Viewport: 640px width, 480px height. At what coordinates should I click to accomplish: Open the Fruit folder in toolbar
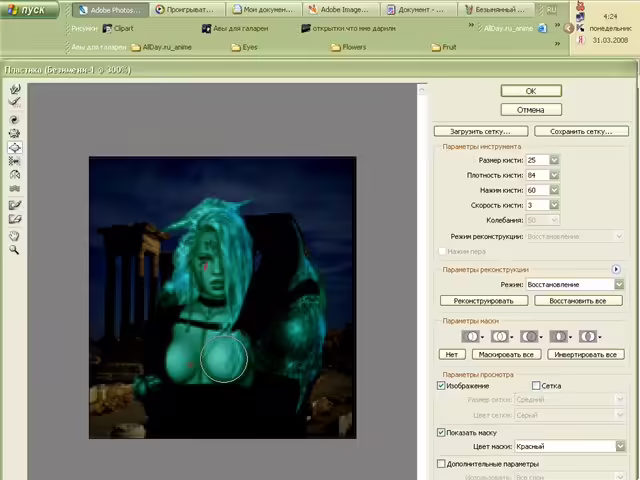tap(444, 47)
